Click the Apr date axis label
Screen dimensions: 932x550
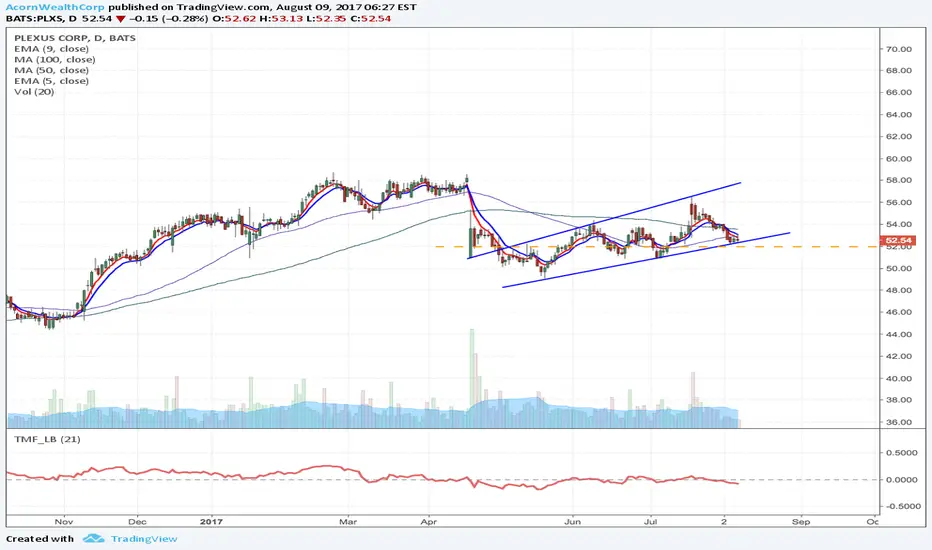tap(429, 522)
